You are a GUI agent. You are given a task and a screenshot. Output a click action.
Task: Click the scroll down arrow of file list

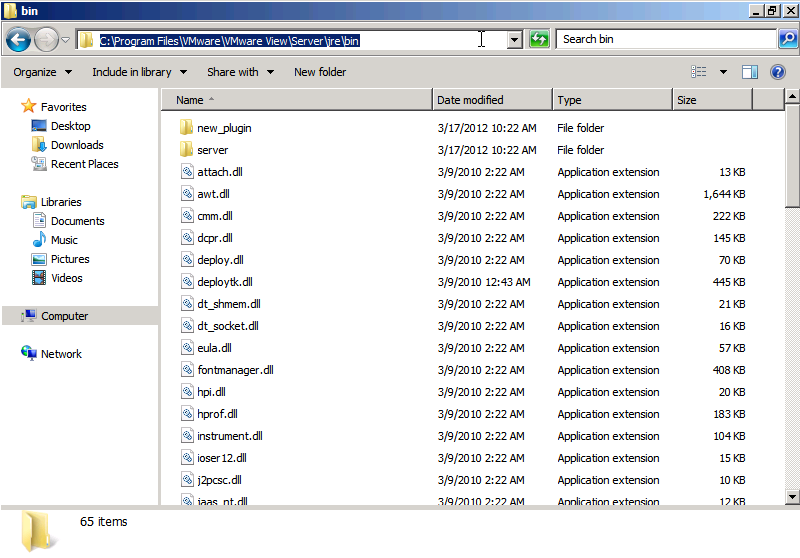click(x=792, y=496)
